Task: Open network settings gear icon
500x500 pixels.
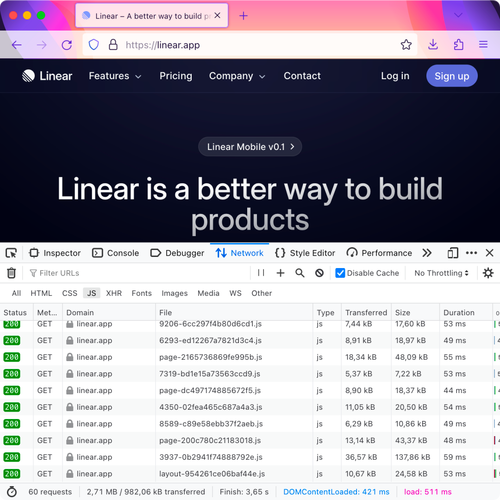Action: 488,273
